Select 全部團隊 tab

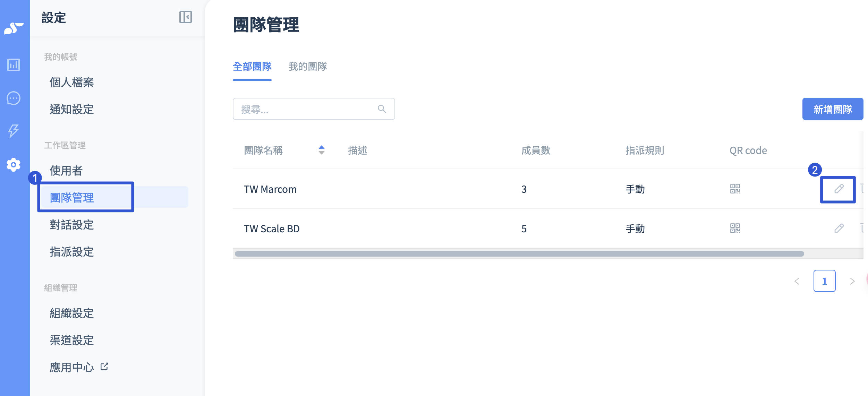coord(252,67)
